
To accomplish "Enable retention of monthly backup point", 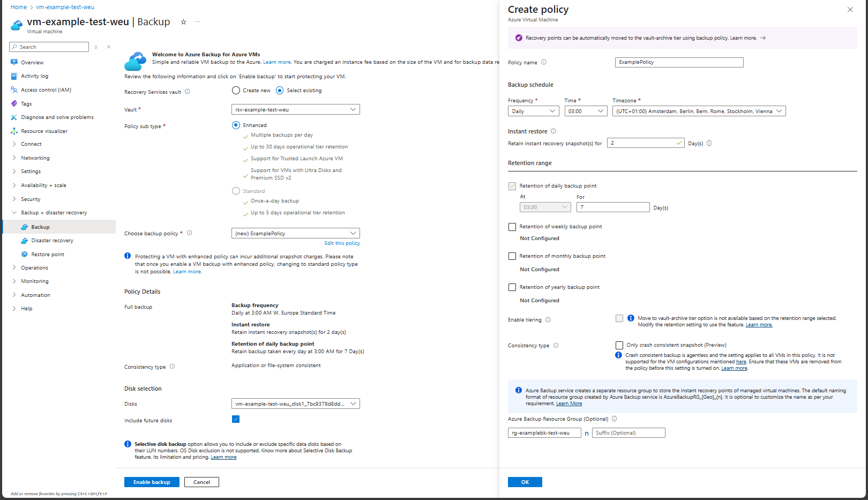I will click(512, 256).
